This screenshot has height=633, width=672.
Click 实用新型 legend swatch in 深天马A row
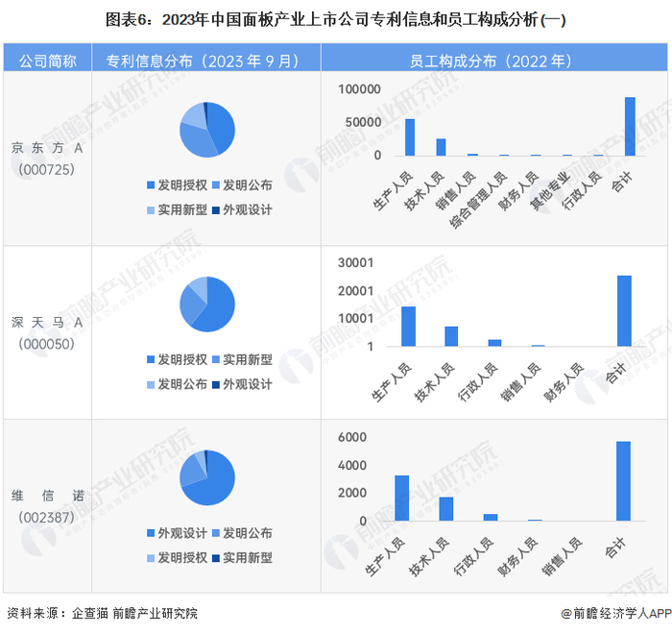(x=216, y=359)
